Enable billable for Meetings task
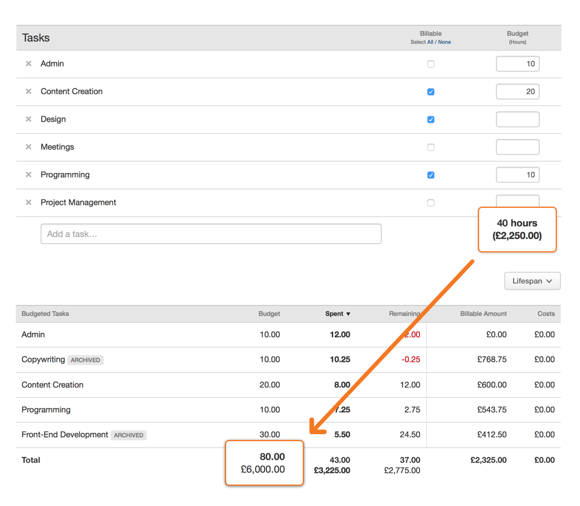 point(431,147)
